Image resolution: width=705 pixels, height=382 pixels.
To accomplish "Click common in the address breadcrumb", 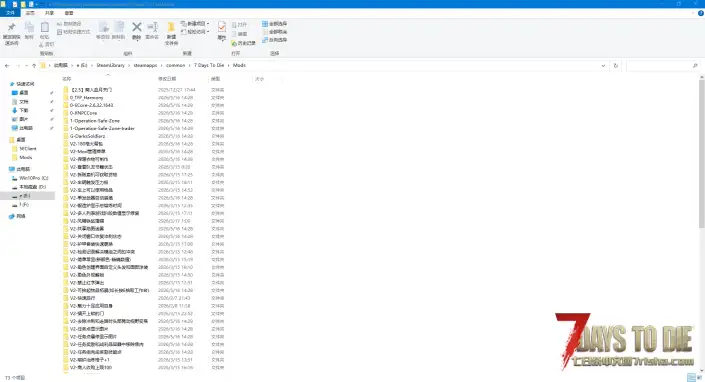I will tap(175, 66).
